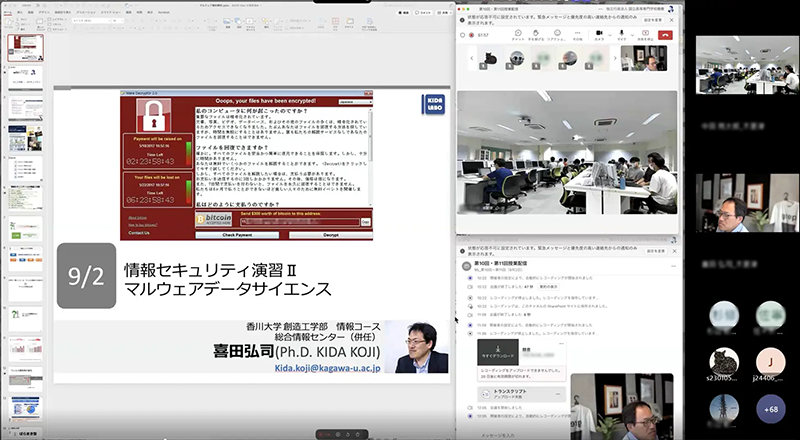Select slide 2 thumbnail in panel
Image resolution: width=800 pixels, height=440 pixels.
26,78
